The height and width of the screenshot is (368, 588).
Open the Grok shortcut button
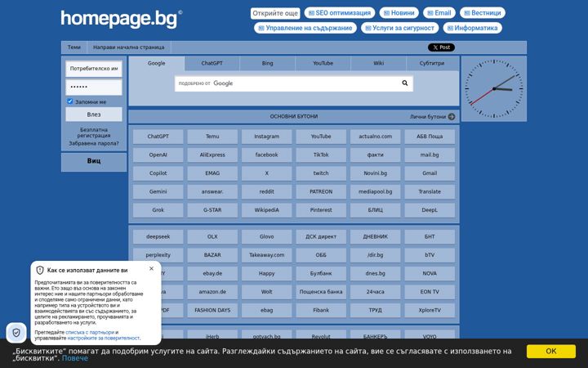point(158,210)
